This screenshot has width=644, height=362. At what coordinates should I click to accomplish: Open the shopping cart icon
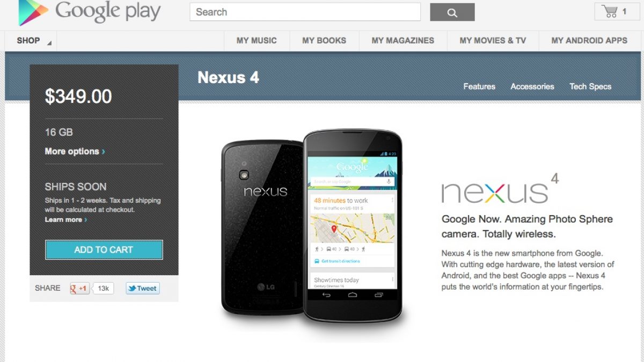(x=617, y=12)
